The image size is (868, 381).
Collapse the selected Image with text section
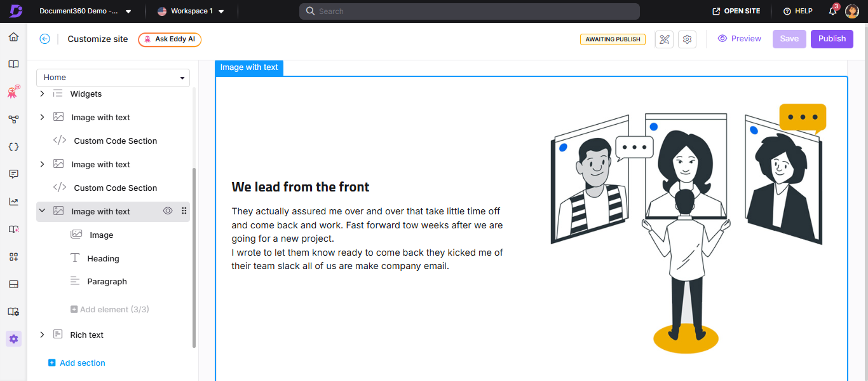[x=42, y=211]
